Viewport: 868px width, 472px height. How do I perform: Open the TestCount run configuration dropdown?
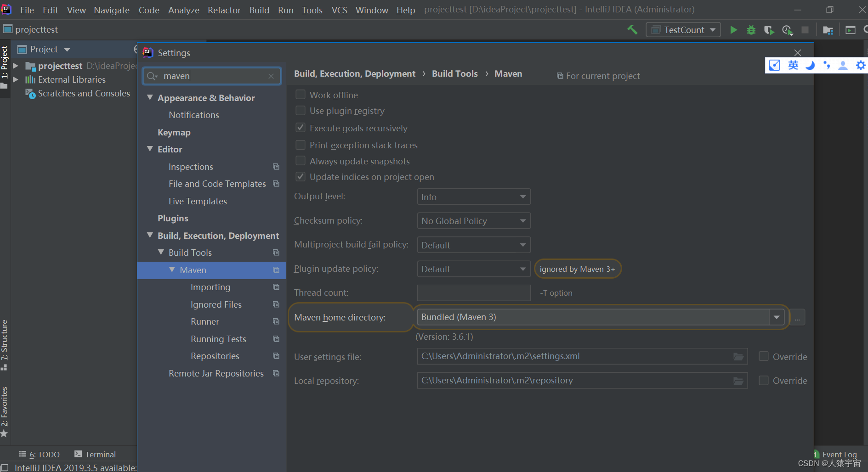click(x=683, y=30)
